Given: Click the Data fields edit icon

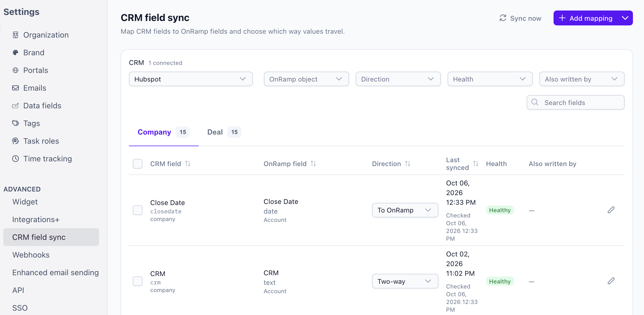Looking at the screenshot, I should click(x=15, y=106).
